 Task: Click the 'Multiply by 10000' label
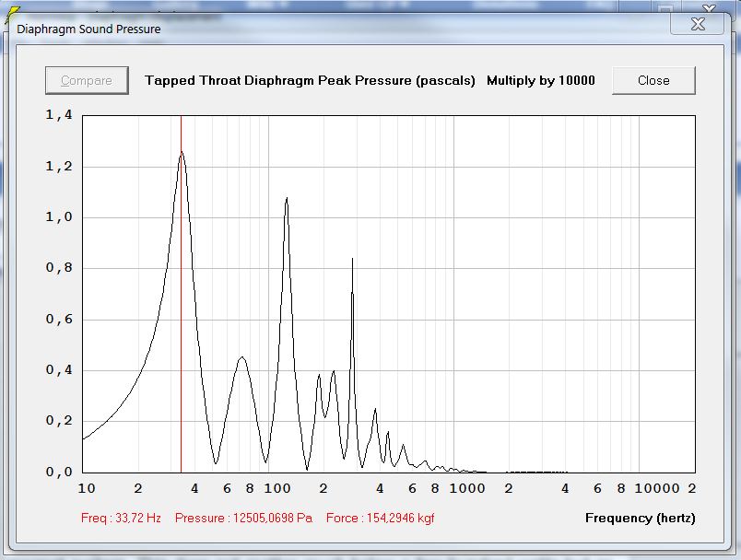coord(541,80)
